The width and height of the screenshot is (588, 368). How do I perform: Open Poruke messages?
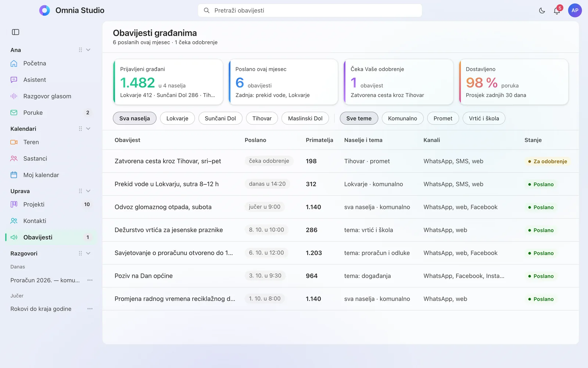tap(50, 113)
